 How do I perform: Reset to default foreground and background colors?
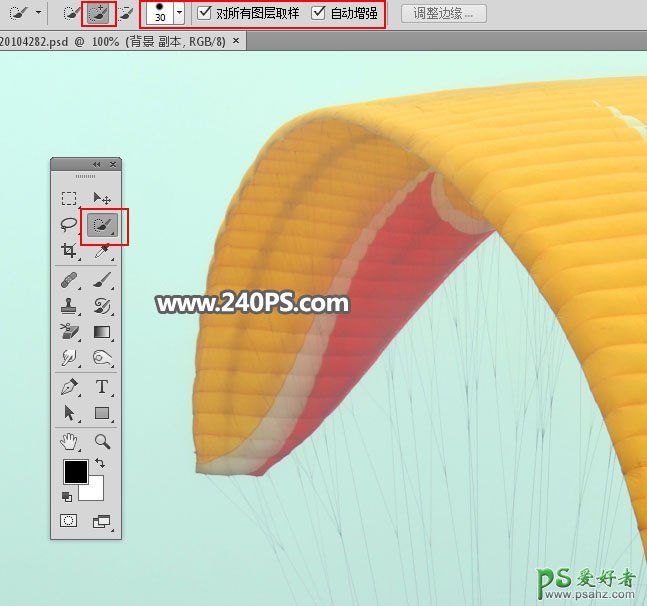point(67,497)
